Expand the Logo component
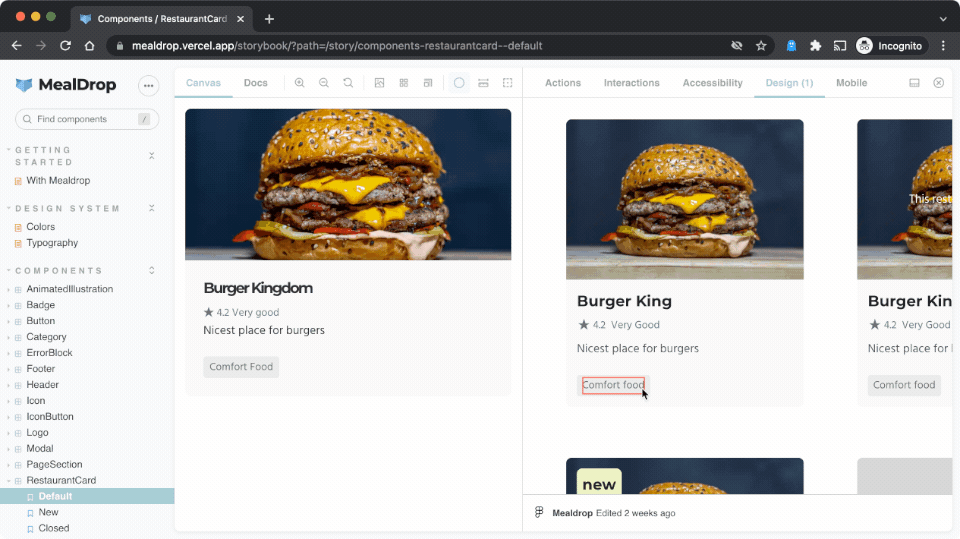 [37, 432]
